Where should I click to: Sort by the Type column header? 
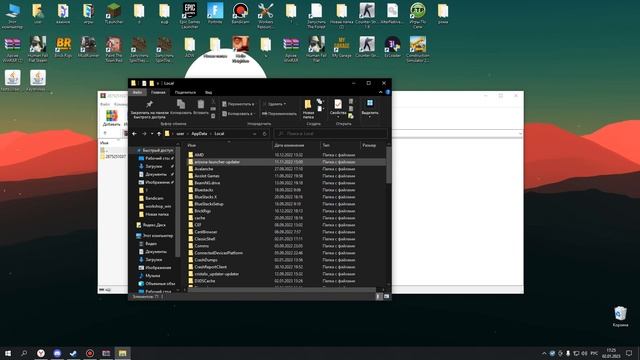(340, 145)
